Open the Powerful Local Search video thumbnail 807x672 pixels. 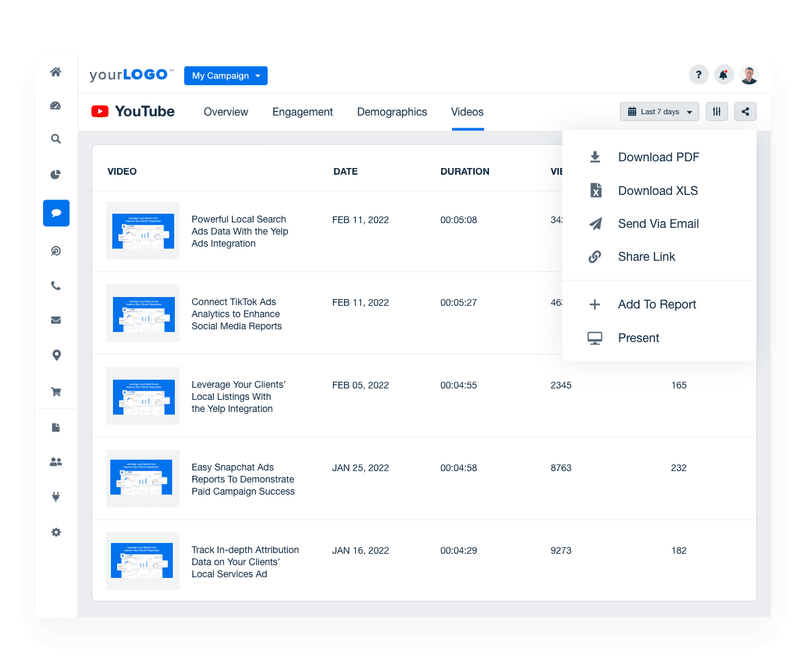coord(143,230)
